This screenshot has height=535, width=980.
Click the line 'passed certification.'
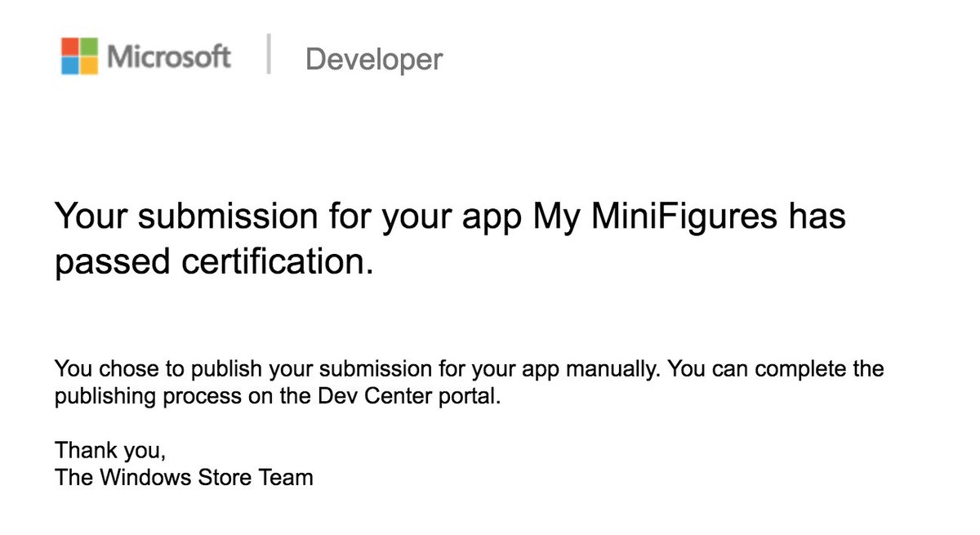(214, 263)
